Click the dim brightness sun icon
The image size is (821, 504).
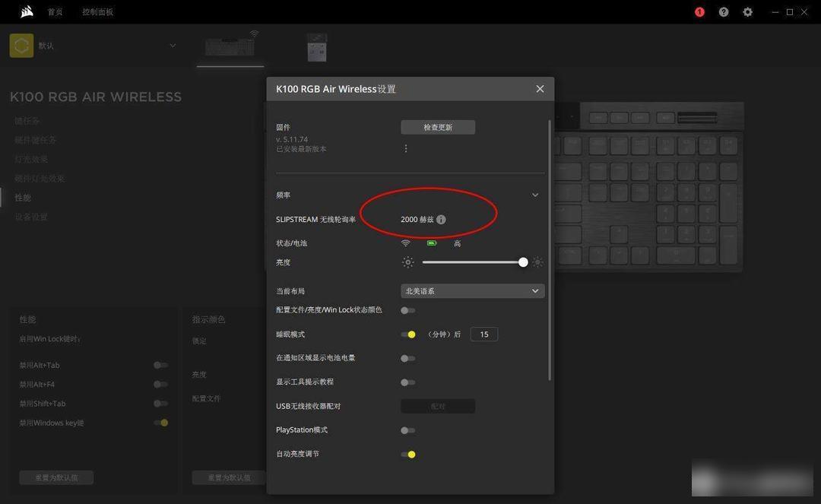click(x=408, y=262)
